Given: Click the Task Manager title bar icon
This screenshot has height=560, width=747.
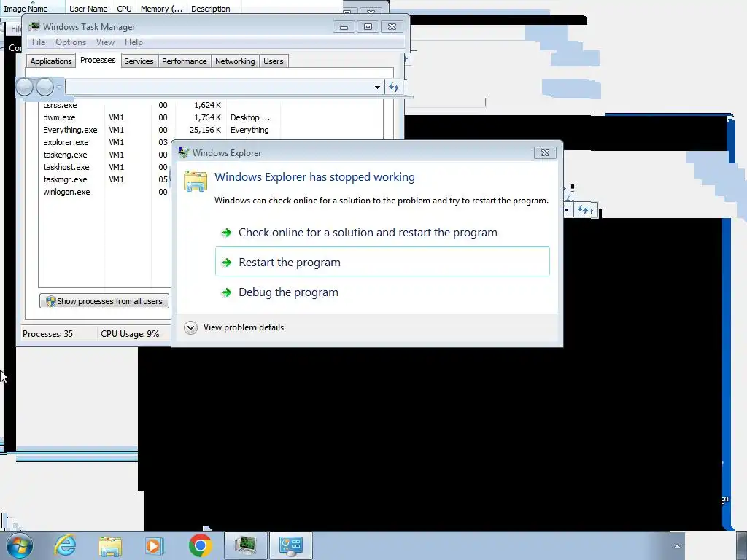Looking at the screenshot, I should point(34,27).
